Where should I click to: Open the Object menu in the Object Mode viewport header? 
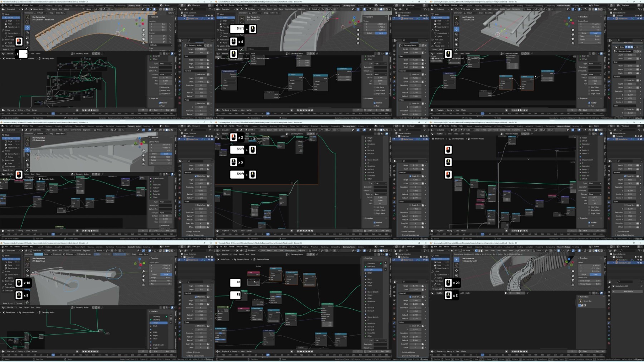68,9
